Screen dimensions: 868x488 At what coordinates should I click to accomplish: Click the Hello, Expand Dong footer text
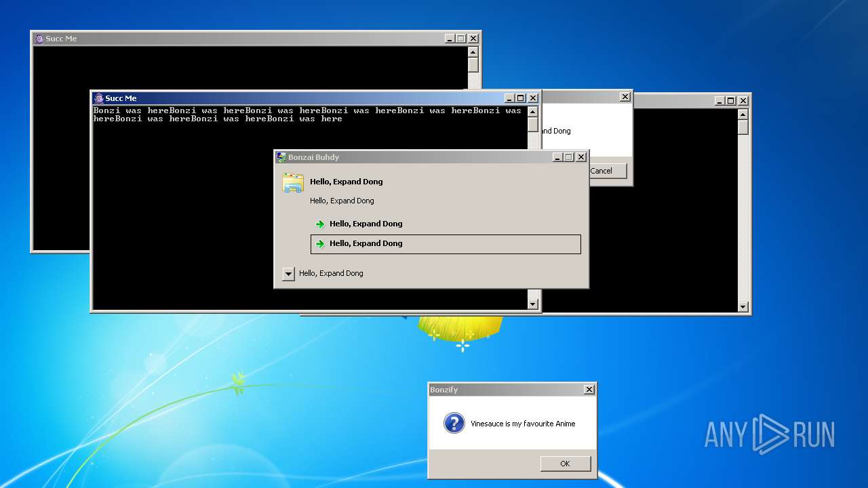pyautogui.click(x=331, y=273)
